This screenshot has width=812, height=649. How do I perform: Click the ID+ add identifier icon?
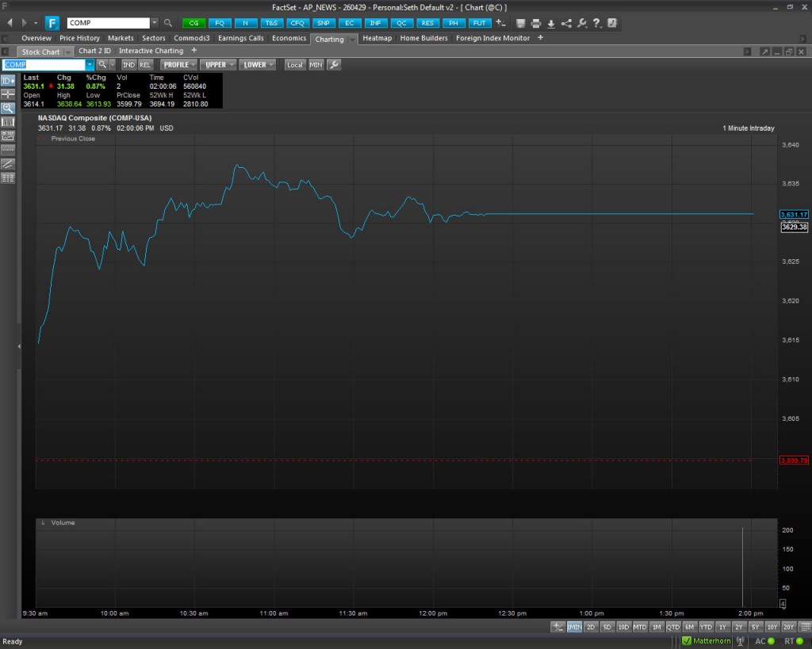[x=8, y=80]
